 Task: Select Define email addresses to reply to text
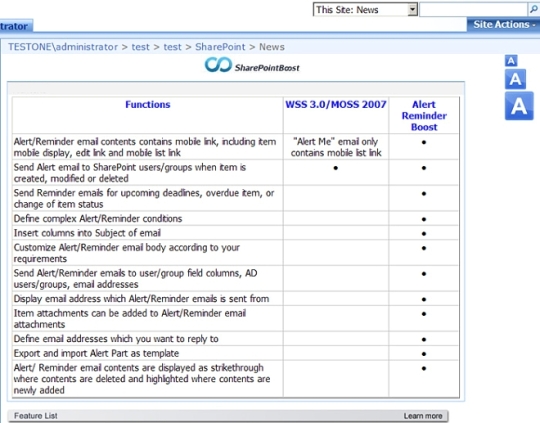(x=116, y=339)
